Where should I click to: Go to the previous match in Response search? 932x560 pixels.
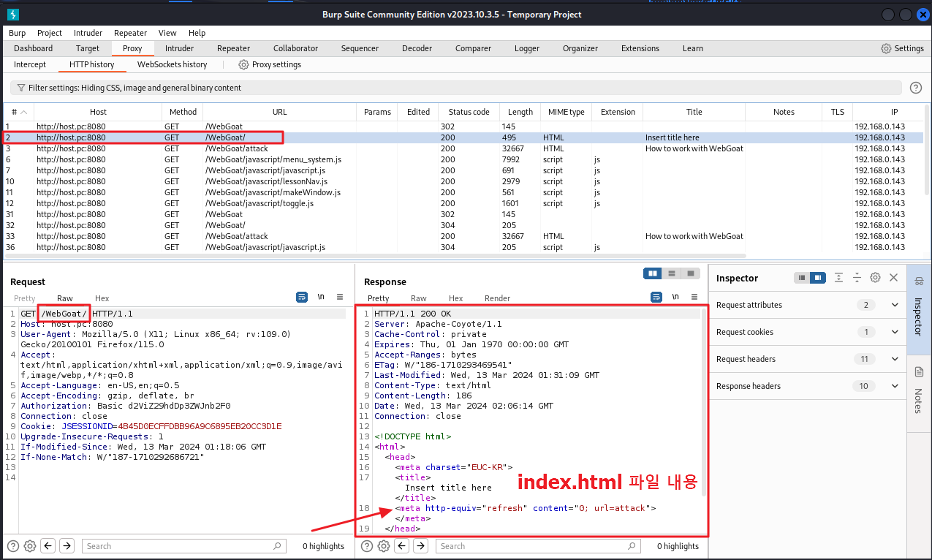402,546
